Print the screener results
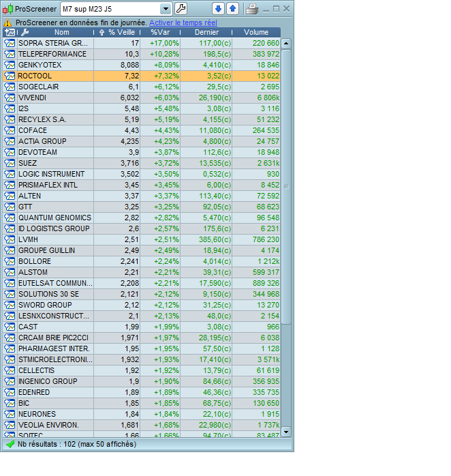Image resolution: width=451 pixels, height=476 pixels. [252, 9]
